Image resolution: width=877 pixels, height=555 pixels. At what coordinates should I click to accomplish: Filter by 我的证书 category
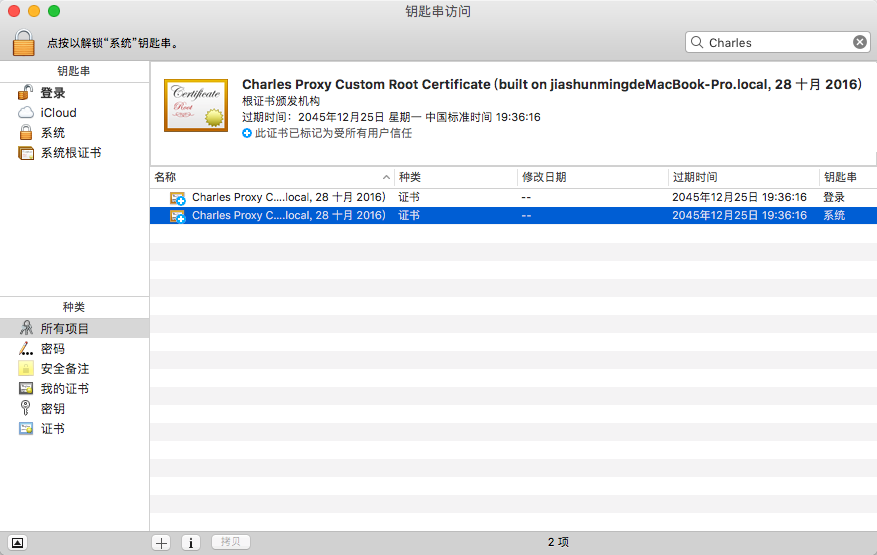tap(64, 389)
